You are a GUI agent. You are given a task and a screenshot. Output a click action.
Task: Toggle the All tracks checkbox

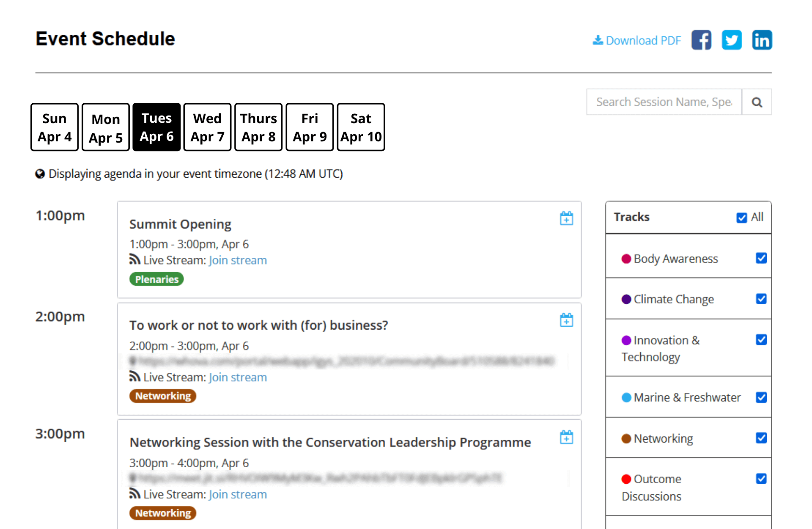pos(741,218)
